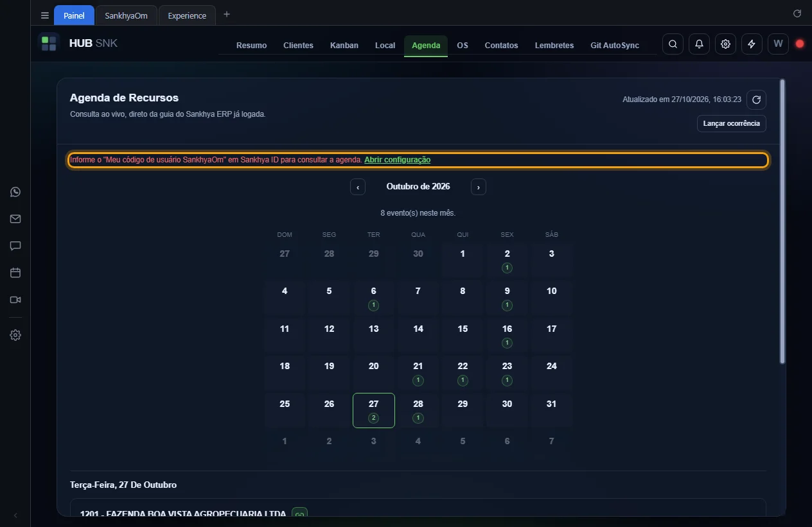Image resolution: width=812 pixels, height=527 pixels.
Task: Click the Lançar ocorrência button
Action: coord(731,123)
